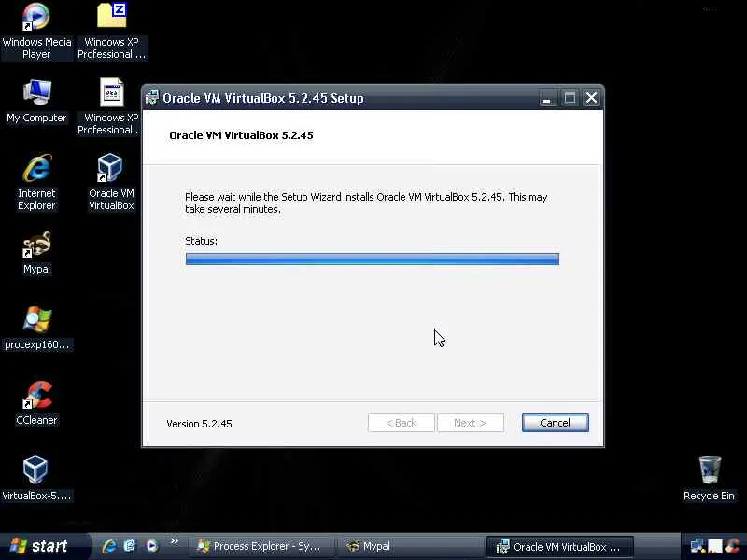
Task: Select the Mypal desktop icon
Action: (x=36, y=252)
